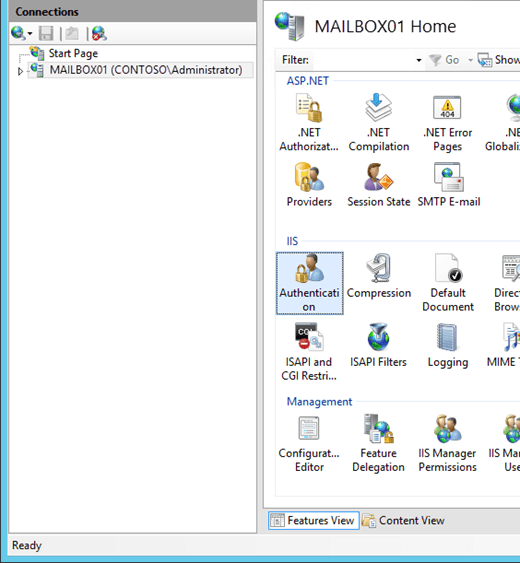Open .NET Globalization feature
520x563 pixels.
[503, 122]
